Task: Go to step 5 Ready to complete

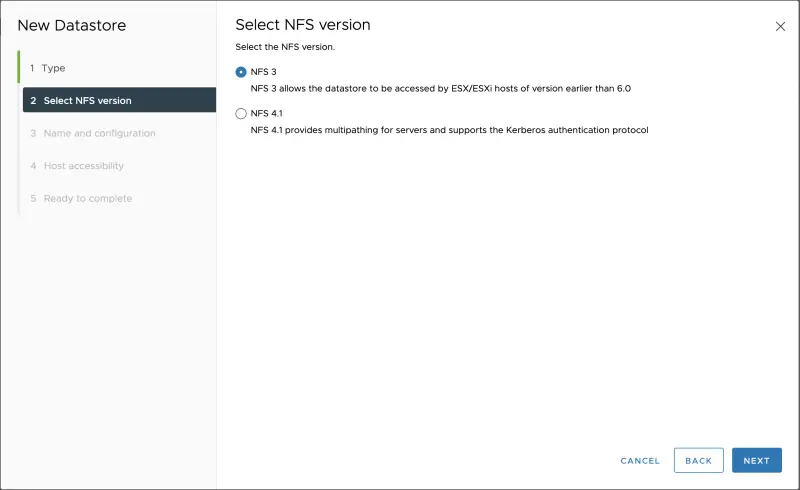Action: click(x=87, y=198)
